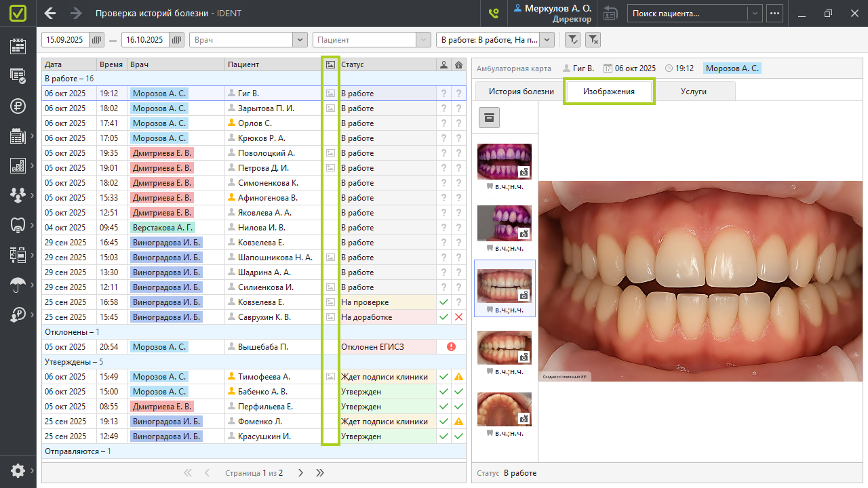Open the tooth icon section in sidebar
This screenshot has width=868, height=488.
click(x=18, y=225)
